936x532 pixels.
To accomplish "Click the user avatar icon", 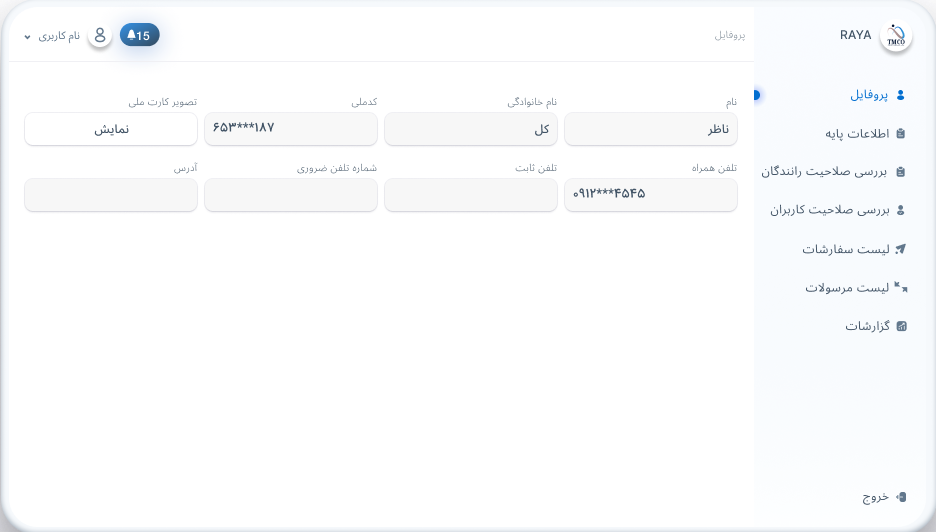I will tap(99, 36).
